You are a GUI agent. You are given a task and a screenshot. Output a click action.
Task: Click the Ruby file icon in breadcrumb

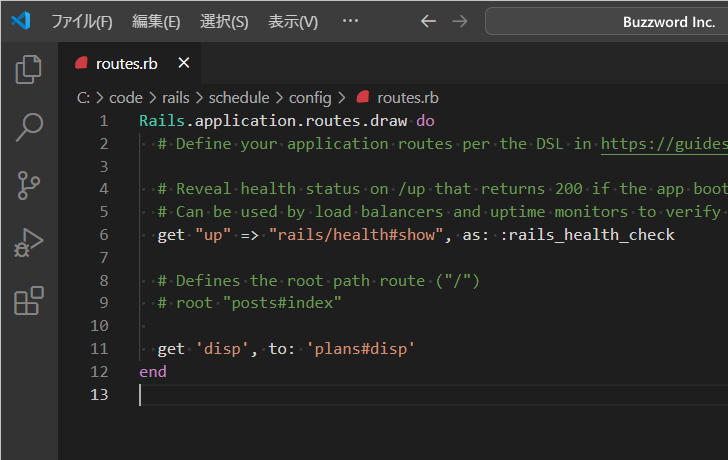tap(363, 97)
